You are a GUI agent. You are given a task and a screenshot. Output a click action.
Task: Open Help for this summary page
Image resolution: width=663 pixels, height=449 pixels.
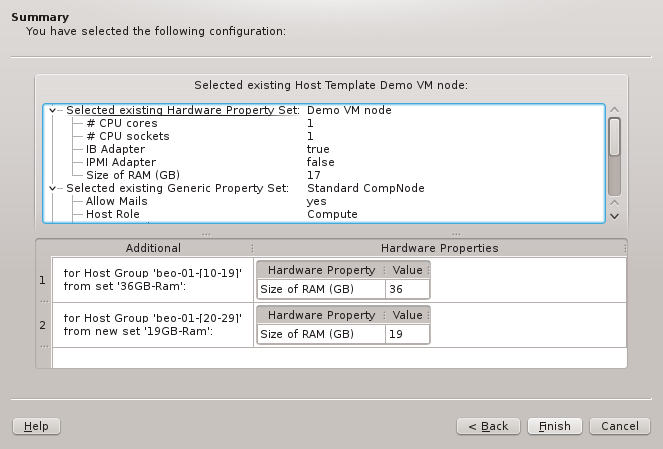pos(36,426)
